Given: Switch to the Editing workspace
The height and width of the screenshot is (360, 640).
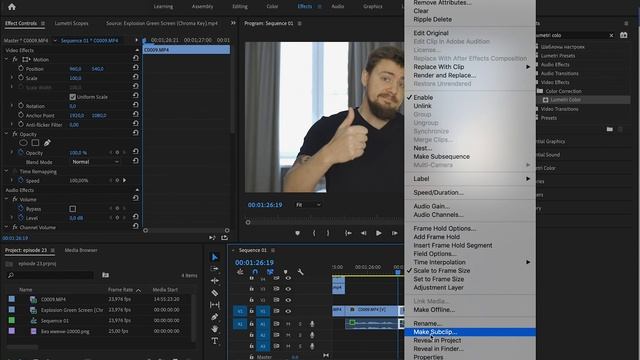Looking at the screenshot, I should tap(240, 7).
